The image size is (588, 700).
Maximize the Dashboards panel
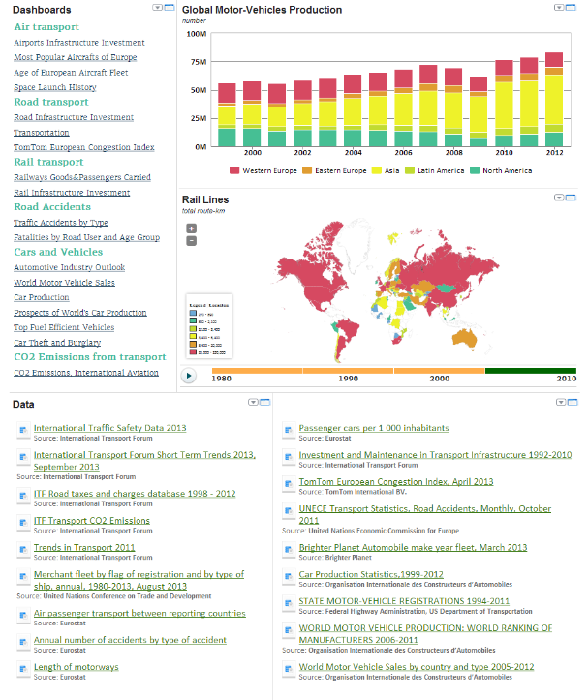[x=168, y=8]
